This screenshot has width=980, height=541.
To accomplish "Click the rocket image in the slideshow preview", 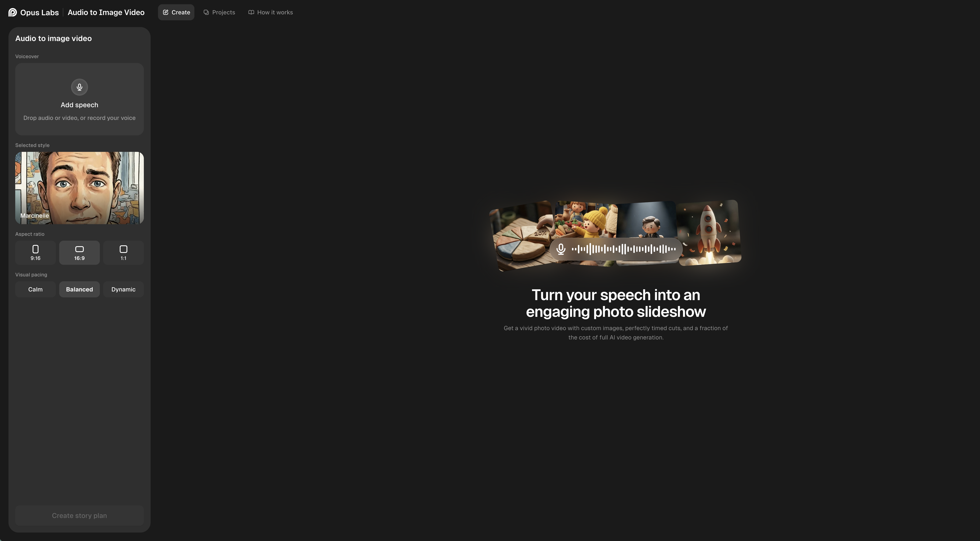I will 710,232.
